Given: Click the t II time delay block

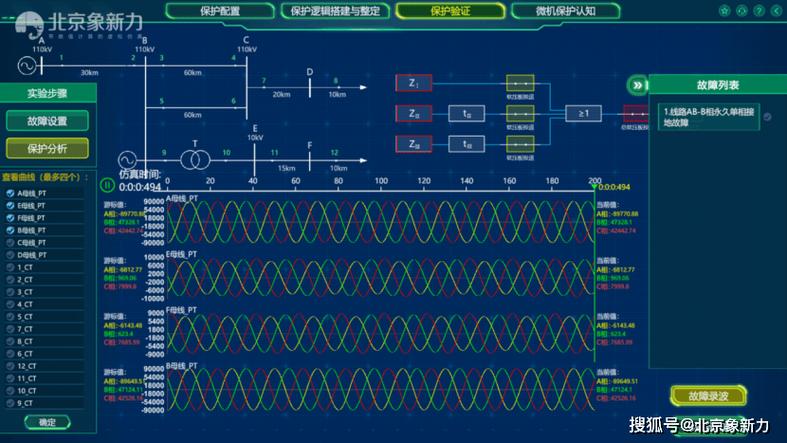Looking at the screenshot, I should coord(467,114).
